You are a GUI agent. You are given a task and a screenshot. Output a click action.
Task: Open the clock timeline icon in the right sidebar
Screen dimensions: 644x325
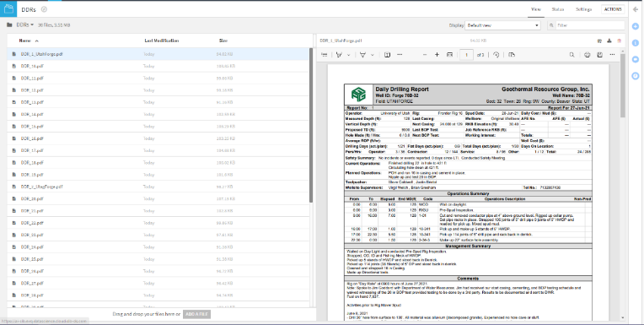point(636,76)
